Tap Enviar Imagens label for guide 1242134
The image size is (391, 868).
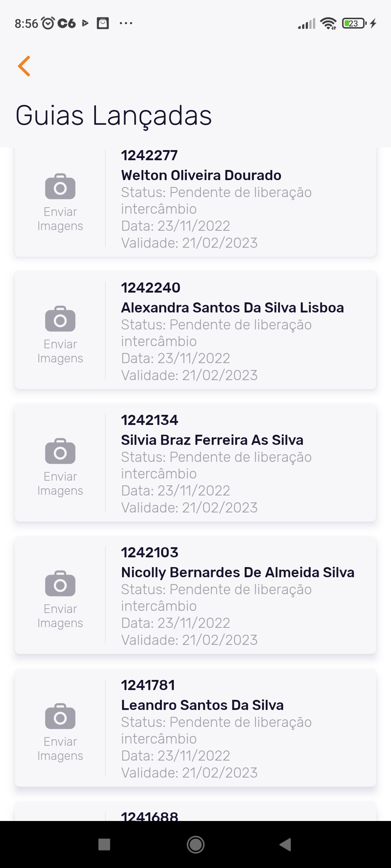click(60, 484)
